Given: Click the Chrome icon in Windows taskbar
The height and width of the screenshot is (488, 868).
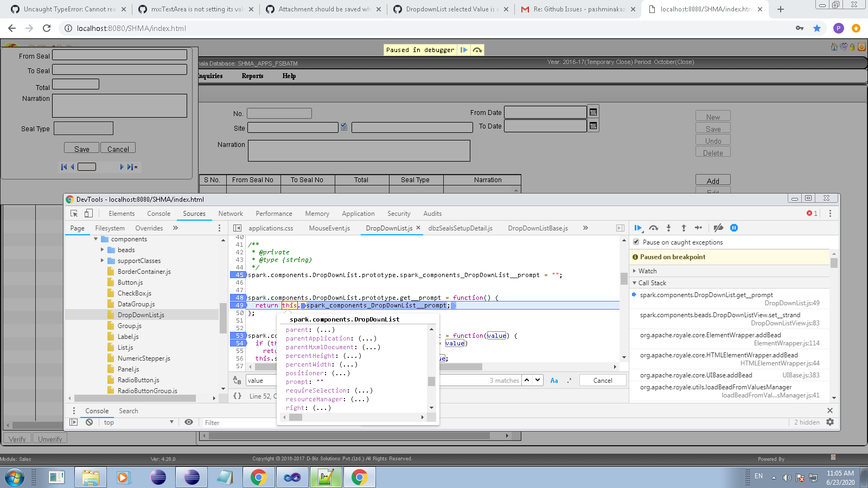Looking at the screenshot, I should pyautogui.click(x=258, y=478).
